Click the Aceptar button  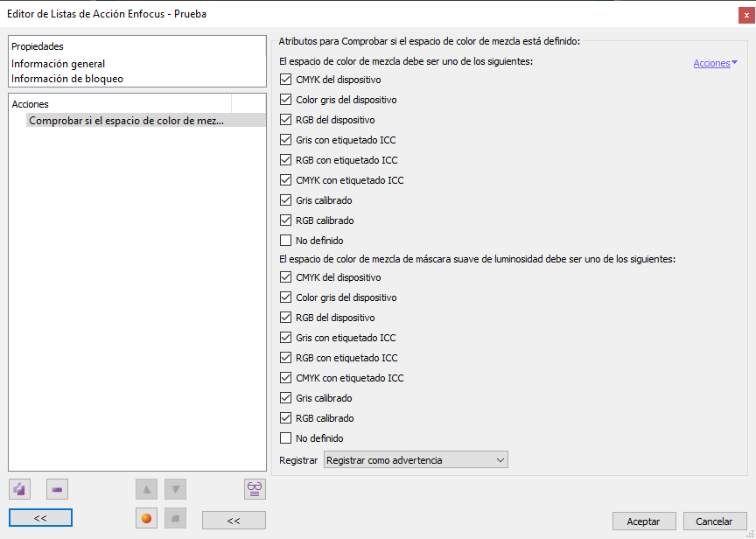click(644, 521)
